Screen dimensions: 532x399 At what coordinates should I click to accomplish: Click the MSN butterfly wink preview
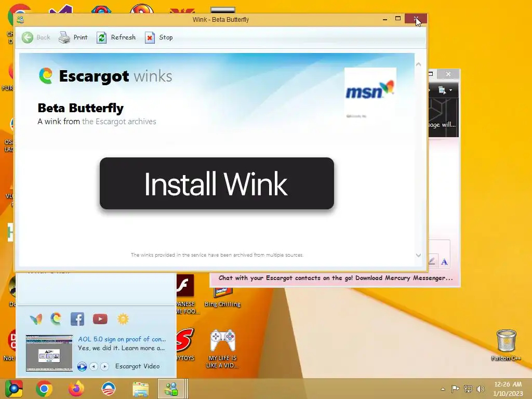click(370, 92)
